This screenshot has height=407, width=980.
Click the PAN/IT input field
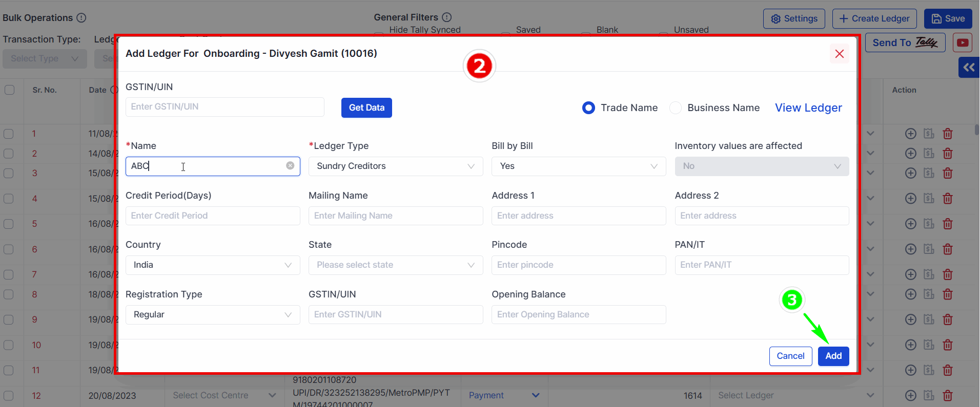(762, 265)
